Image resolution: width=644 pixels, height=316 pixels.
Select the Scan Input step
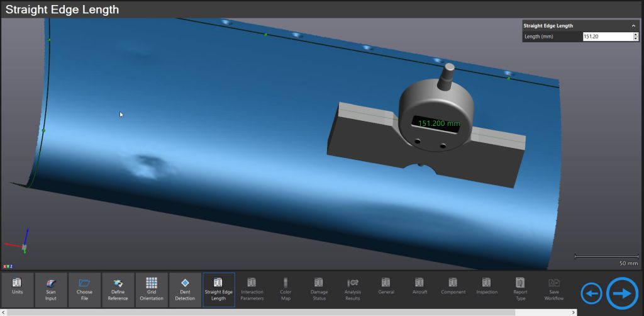(51, 290)
